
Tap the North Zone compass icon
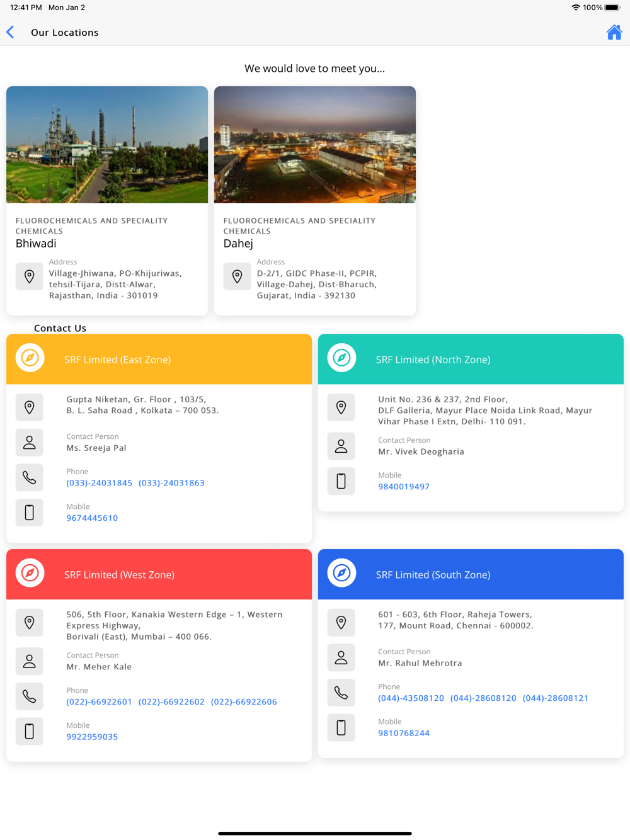(x=342, y=358)
